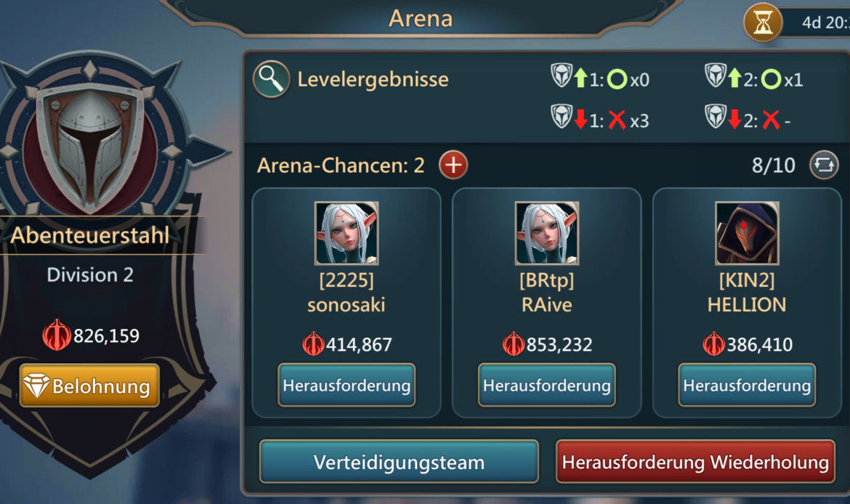Open RAive's avatar portrait
This screenshot has height=504, width=850.
click(x=547, y=233)
